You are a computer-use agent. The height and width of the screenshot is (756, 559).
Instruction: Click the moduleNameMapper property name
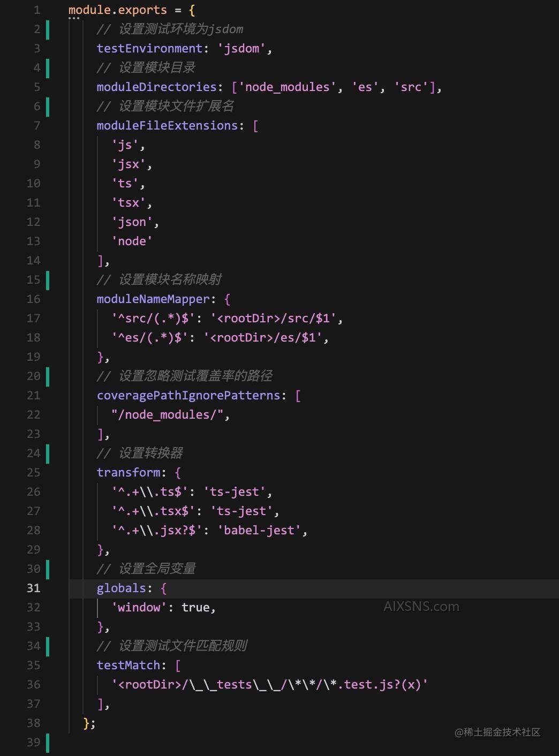[153, 299]
